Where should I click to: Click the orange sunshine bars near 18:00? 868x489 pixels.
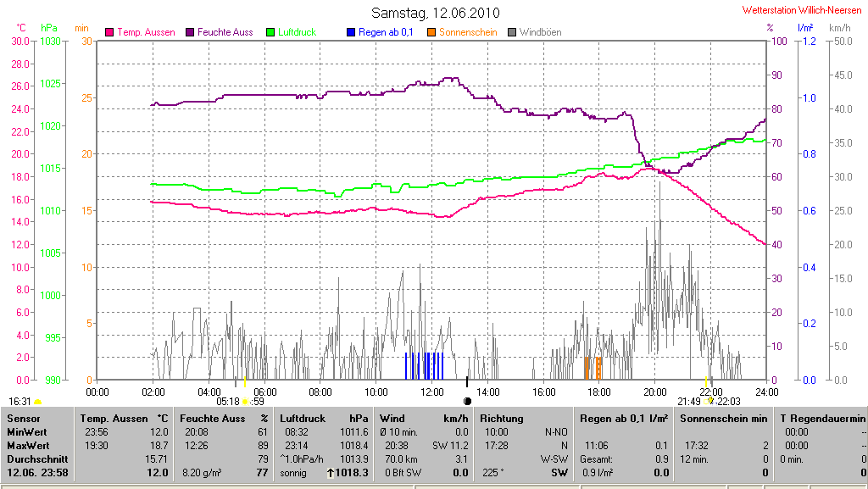pos(593,369)
